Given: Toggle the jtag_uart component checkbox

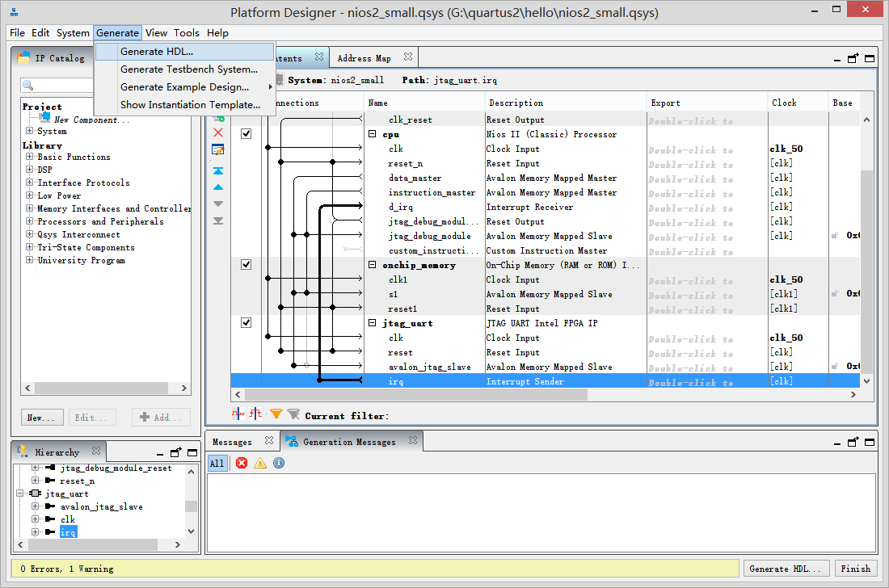Looking at the screenshot, I should (246, 323).
